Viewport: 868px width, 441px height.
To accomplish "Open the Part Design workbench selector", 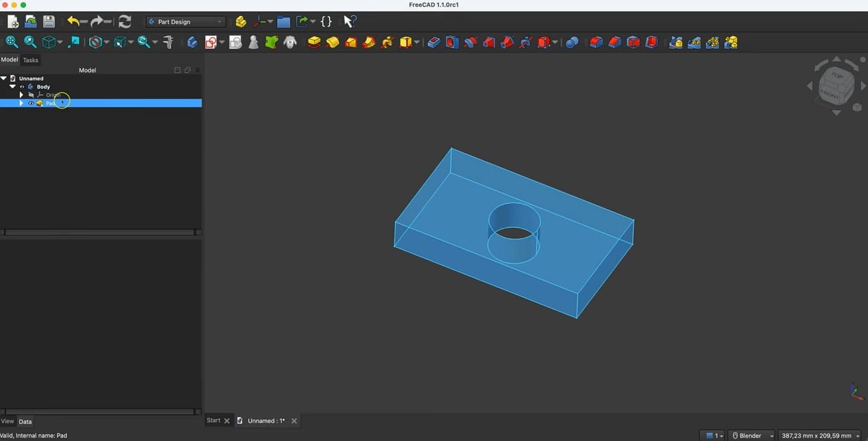I will (185, 21).
